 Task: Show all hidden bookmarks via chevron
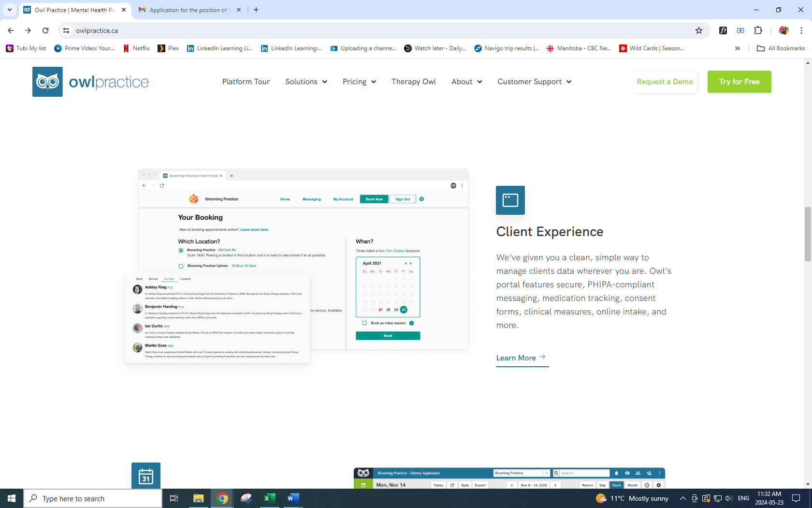[737, 48]
